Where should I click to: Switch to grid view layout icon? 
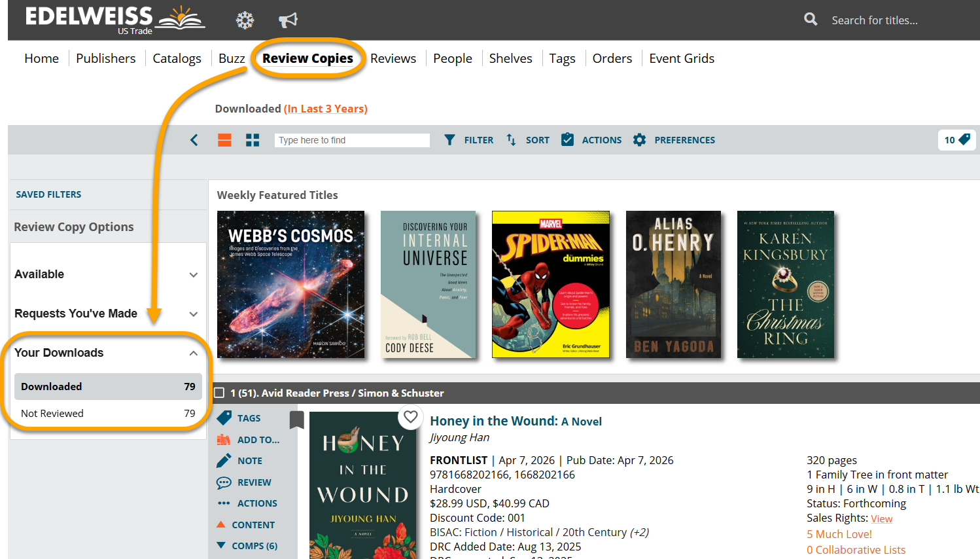click(253, 140)
